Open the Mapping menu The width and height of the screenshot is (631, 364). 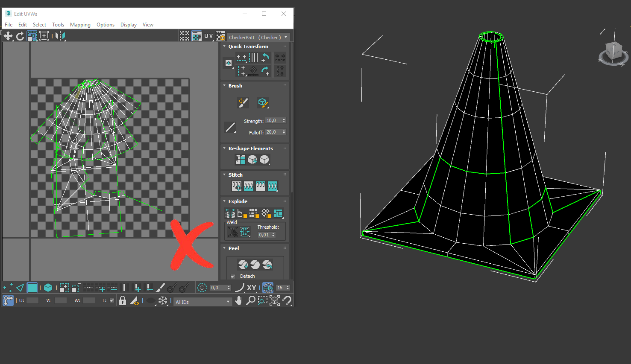[x=80, y=25]
